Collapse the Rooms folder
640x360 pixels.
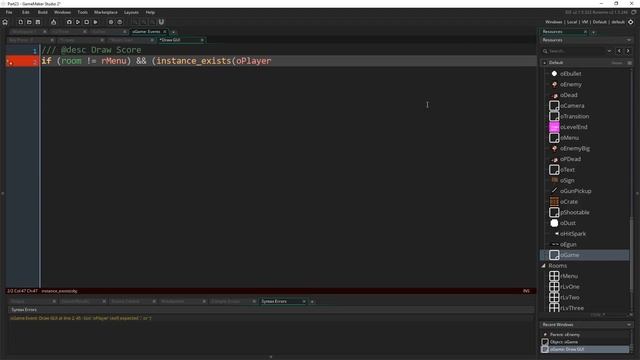click(544, 266)
